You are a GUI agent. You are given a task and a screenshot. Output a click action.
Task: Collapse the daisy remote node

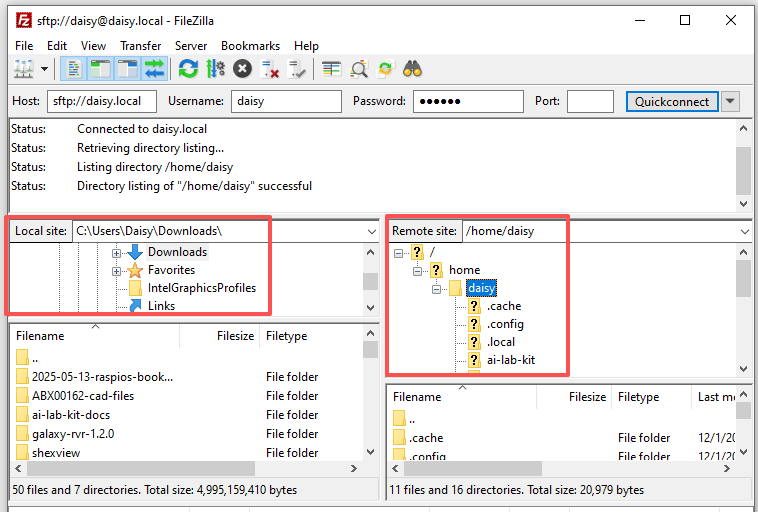(x=436, y=289)
